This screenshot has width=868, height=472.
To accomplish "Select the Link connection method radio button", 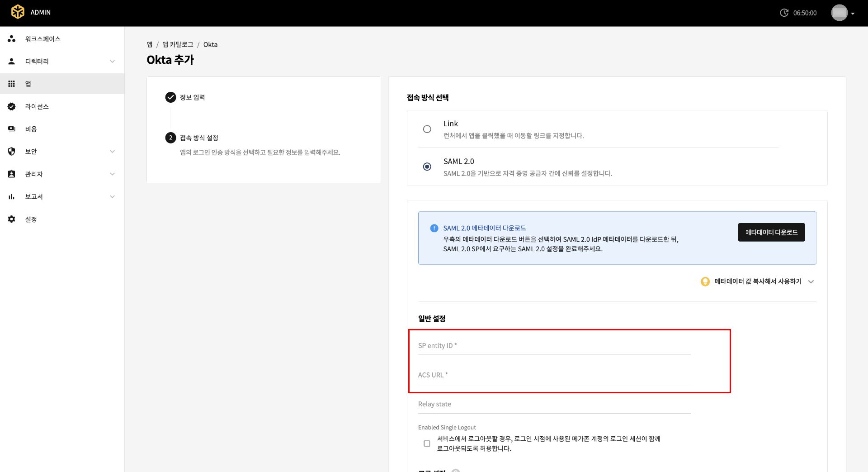I will click(x=427, y=129).
